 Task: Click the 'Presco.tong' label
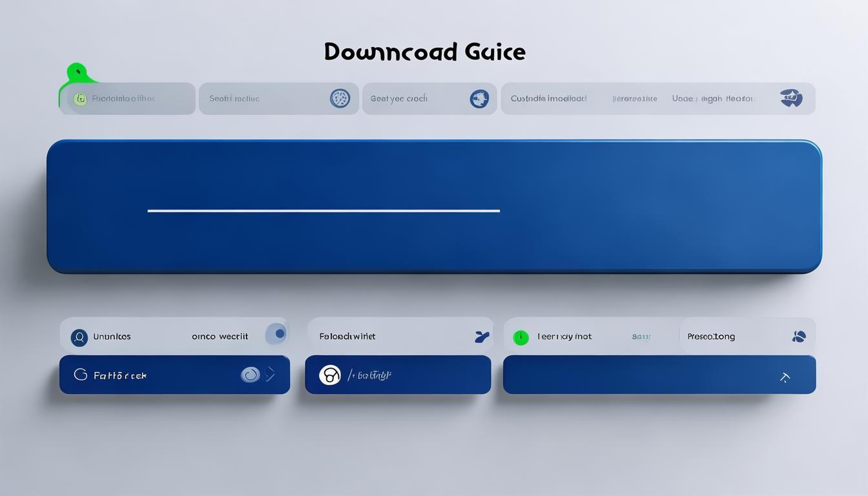711,336
